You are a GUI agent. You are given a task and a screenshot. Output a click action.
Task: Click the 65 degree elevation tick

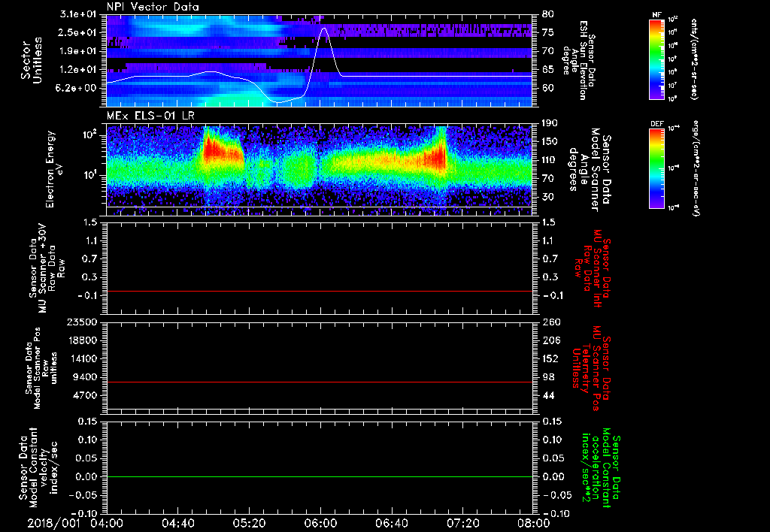tap(548, 70)
